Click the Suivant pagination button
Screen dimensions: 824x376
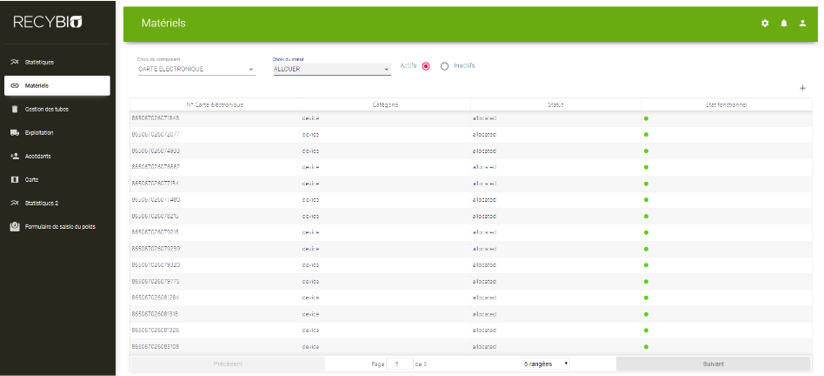713,364
